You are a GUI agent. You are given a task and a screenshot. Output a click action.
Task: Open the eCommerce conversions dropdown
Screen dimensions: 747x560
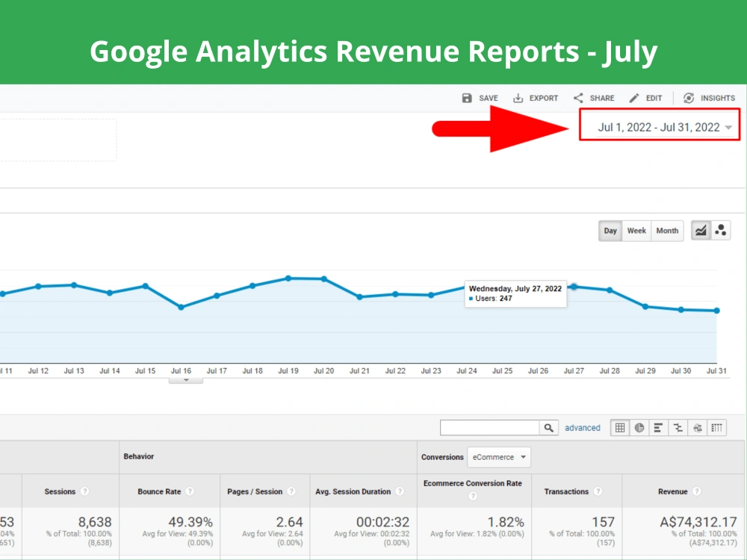click(x=499, y=457)
